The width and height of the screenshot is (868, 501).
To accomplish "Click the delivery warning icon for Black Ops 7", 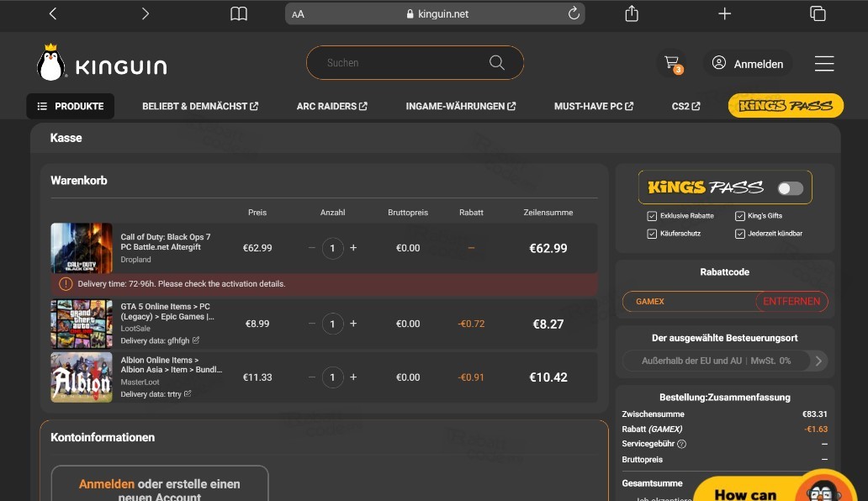I will (65, 284).
